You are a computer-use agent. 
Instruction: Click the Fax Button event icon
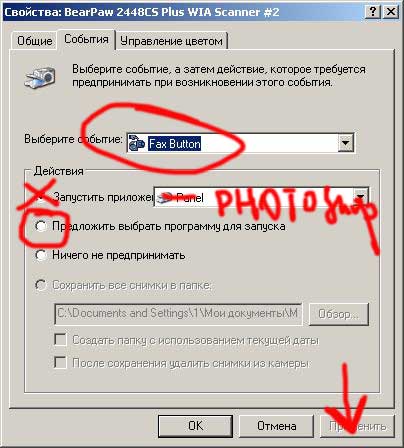[137, 143]
